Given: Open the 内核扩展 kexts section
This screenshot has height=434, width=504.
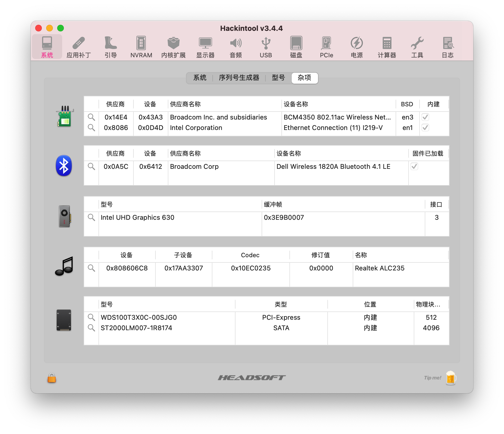Looking at the screenshot, I should click(173, 47).
